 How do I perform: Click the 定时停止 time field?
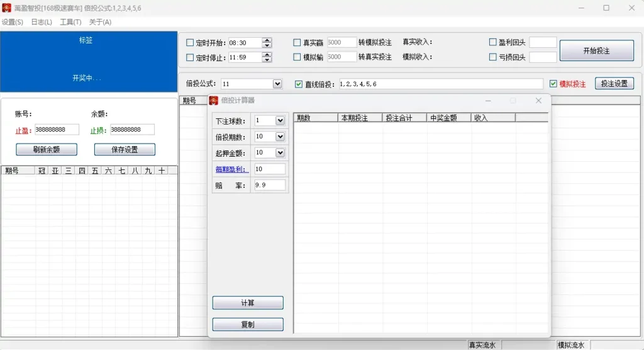point(245,57)
